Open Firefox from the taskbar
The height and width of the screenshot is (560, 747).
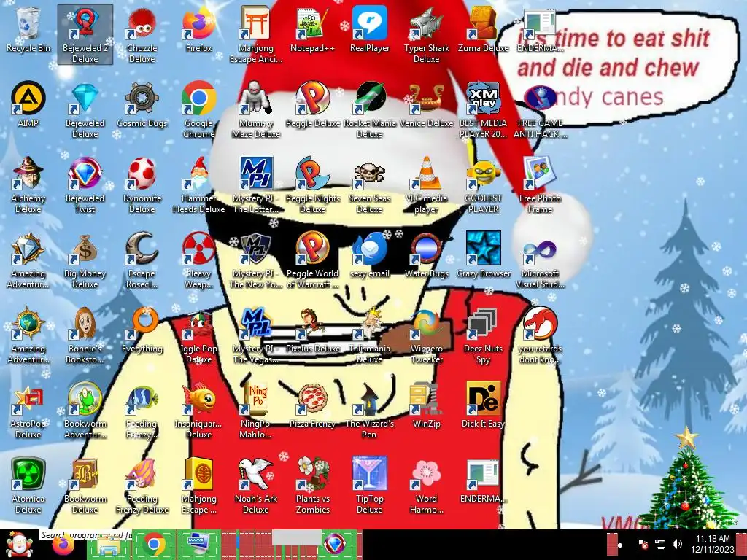64,545
